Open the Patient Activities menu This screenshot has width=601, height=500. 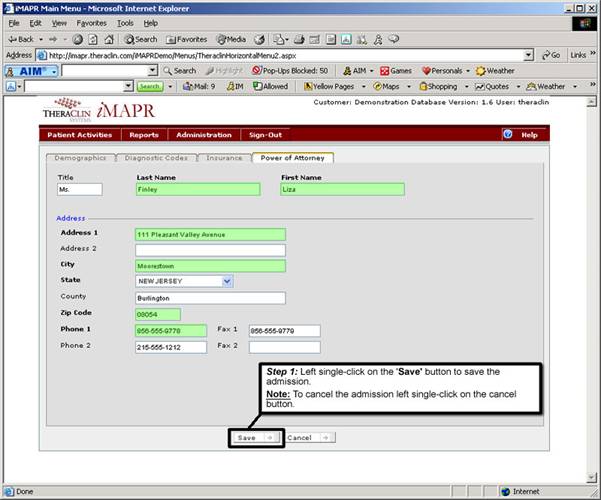coord(81,134)
